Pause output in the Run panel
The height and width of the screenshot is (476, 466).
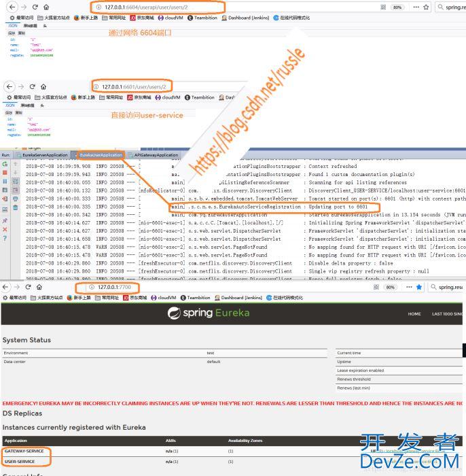pyautogui.click(x=5, y=182)
